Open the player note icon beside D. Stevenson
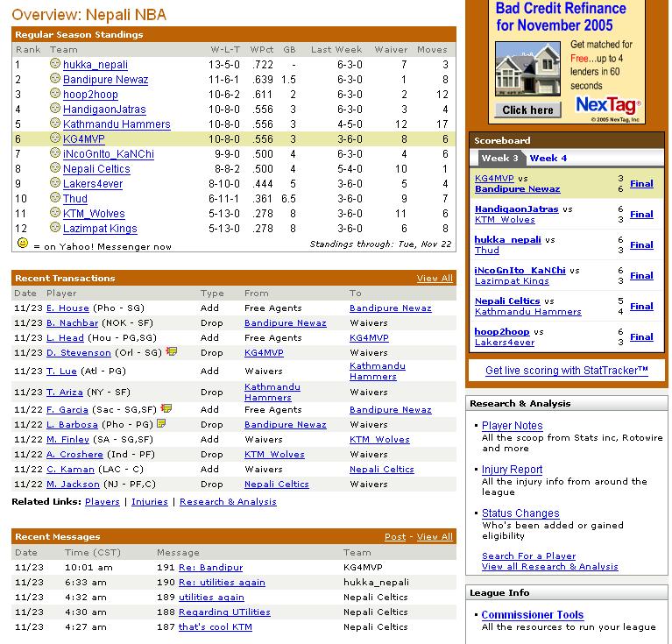The height and width of the screenshot is (644, 672). pyautogui.click(x=172, y=351)
